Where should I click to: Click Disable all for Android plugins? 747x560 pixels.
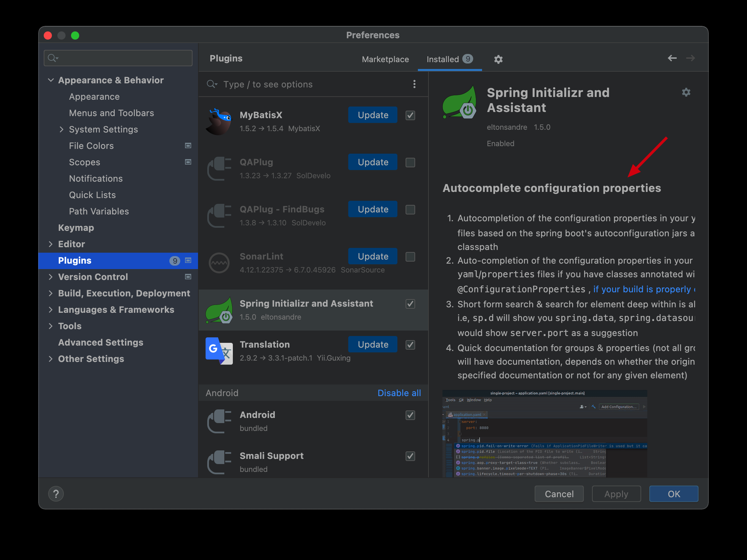coord(399,393)
